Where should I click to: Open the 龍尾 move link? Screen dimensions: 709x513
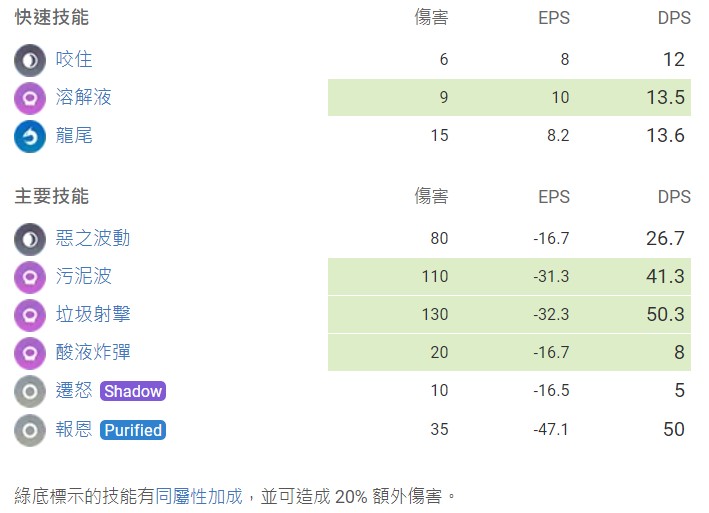coord(74,135)
